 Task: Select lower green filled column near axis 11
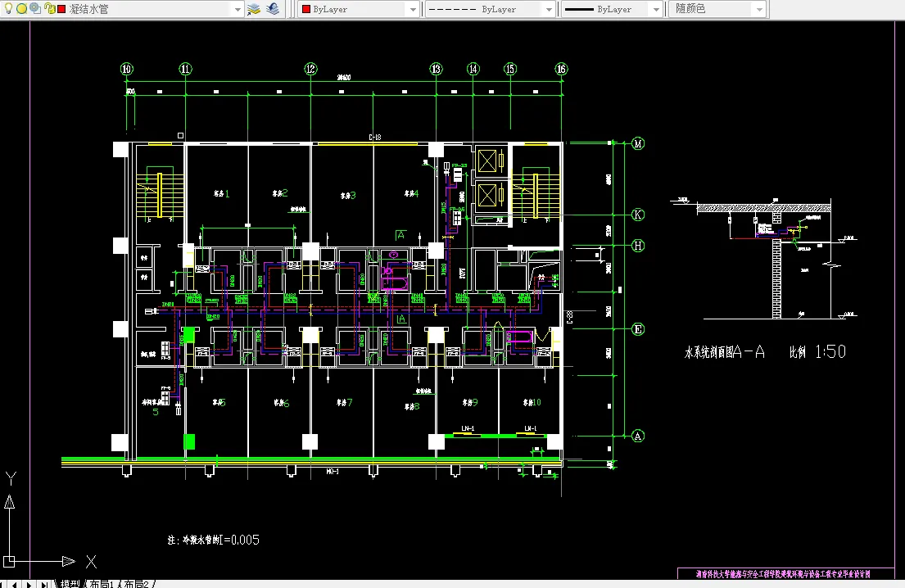pos(189,442)
